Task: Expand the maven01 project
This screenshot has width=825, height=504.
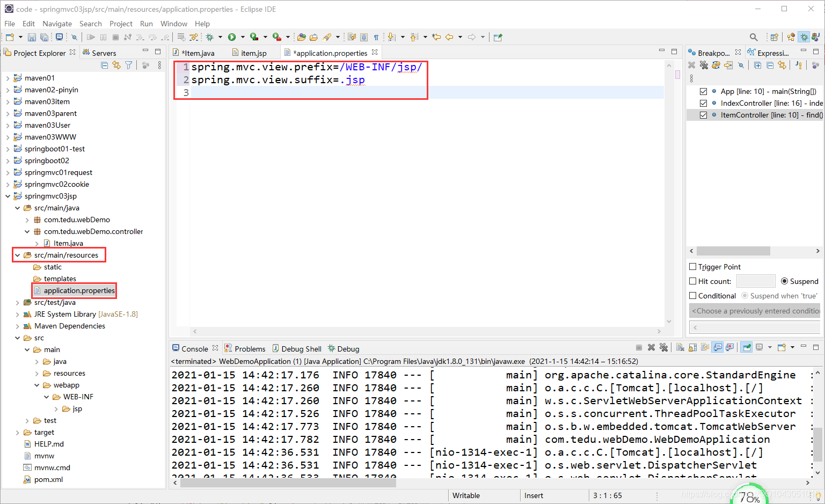Action: coord(8,78)
